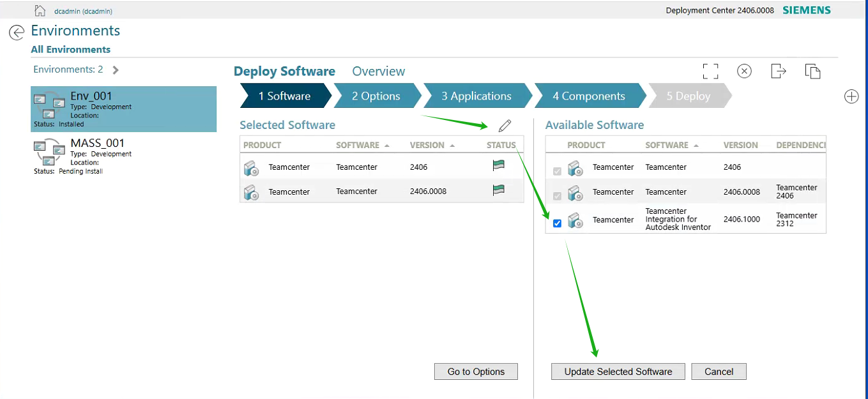Click the SIEMENS logo
Image resolution: width=868 pixels, height=399 pixels.
(x=807, y=10)
